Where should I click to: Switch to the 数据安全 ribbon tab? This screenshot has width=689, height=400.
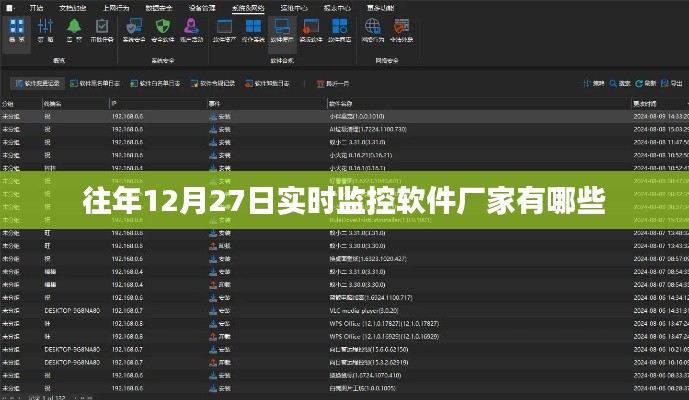click(159, 8)
